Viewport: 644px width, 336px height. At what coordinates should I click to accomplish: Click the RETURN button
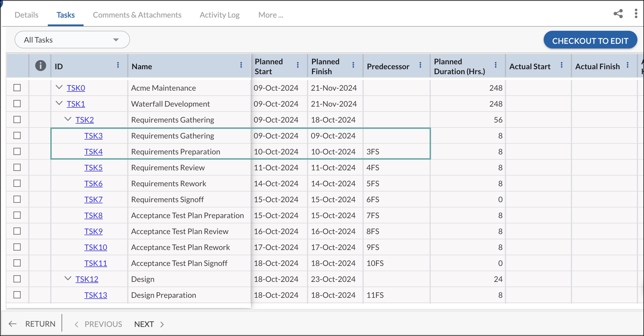point(32,324)
